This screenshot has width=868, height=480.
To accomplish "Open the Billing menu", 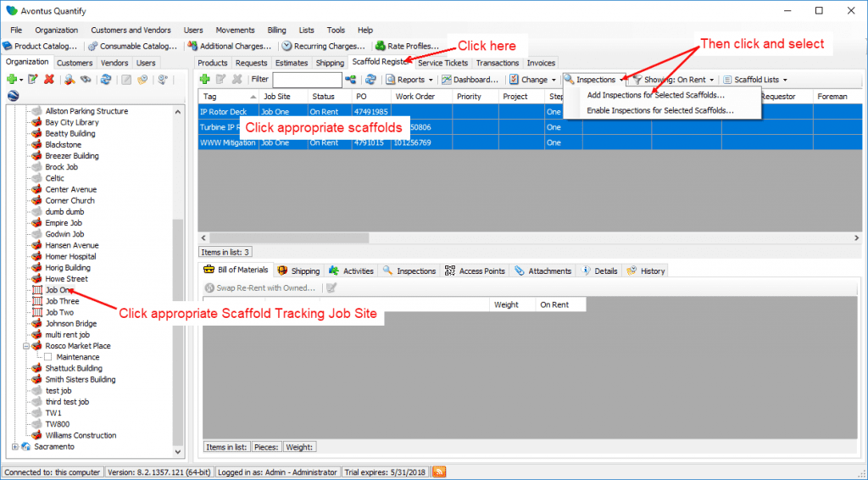I will coord(277,30).
